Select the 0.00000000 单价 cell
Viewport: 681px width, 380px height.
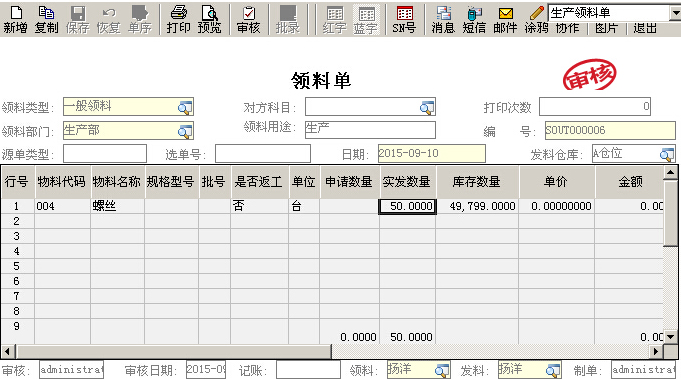point(557,206)
